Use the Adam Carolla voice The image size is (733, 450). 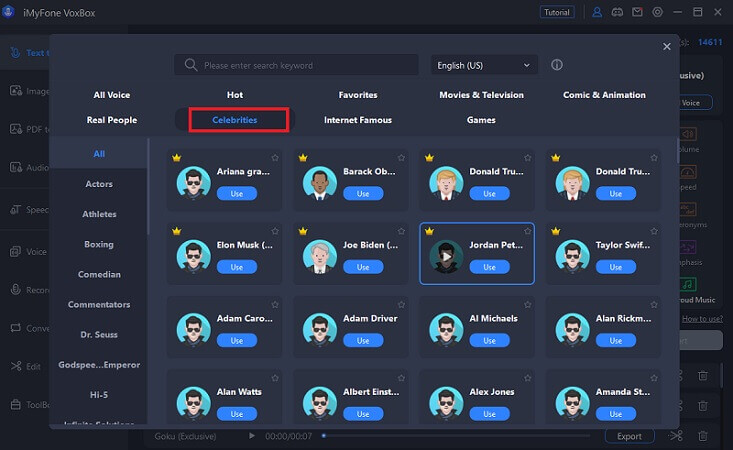tap(237, 340)
